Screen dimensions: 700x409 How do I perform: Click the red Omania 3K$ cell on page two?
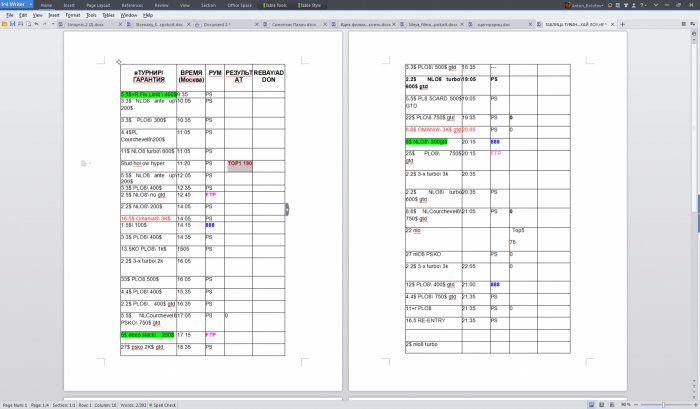(433, 130)
